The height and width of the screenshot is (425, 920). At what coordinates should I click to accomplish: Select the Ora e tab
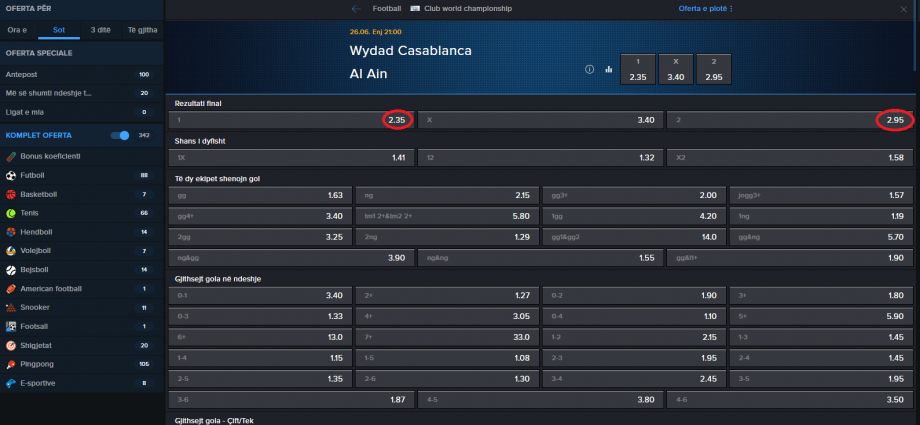(17, 29)
